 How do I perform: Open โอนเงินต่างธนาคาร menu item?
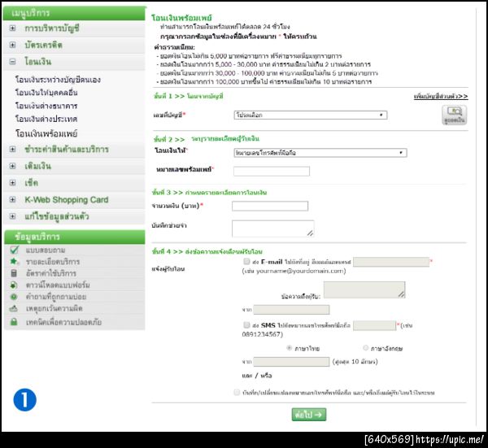[46, 106]
